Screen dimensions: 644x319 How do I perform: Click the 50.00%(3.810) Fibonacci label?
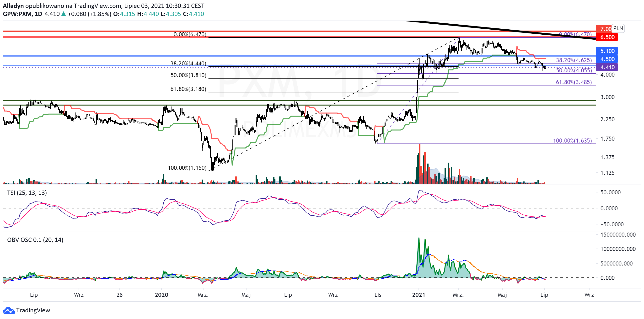click(188, 75)
